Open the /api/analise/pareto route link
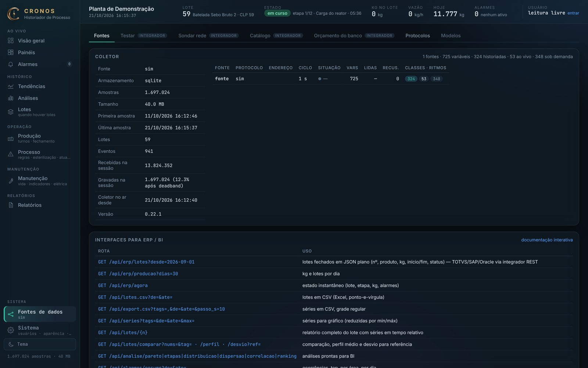Image resolution: width=588 pixels, height=368 pixels. point(197,356)
